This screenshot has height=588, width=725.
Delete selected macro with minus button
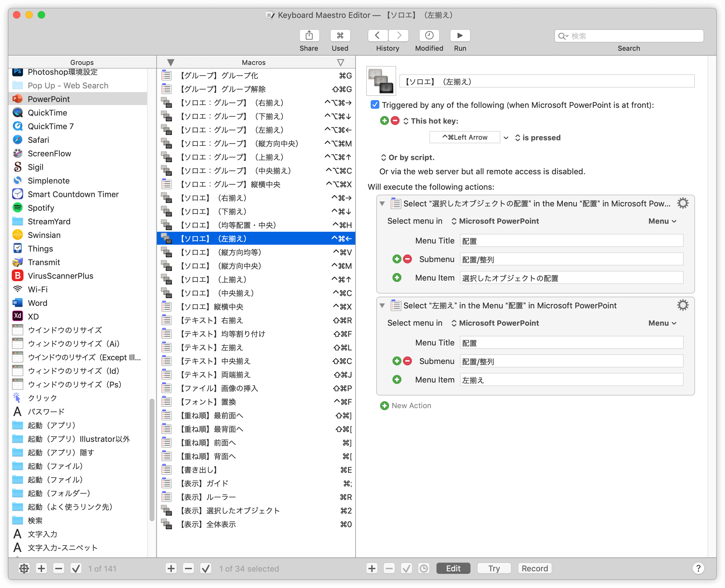(x=188, y=568)
